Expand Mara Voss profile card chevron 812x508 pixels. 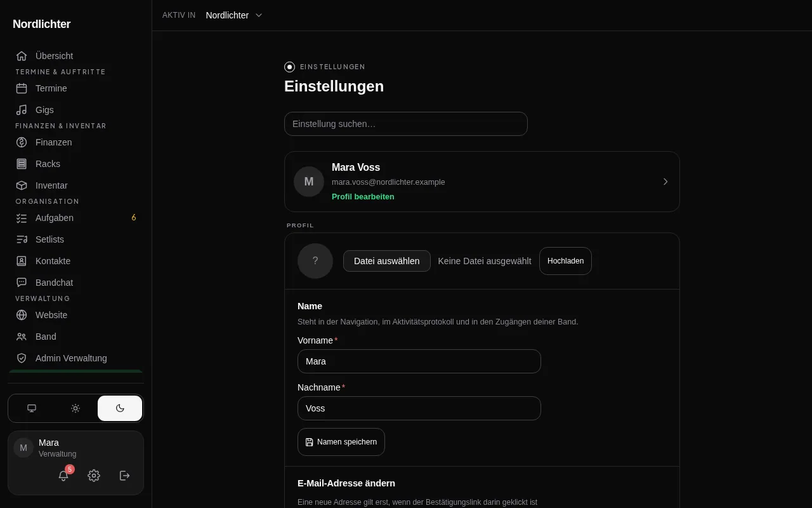click(x=665, y=182)
